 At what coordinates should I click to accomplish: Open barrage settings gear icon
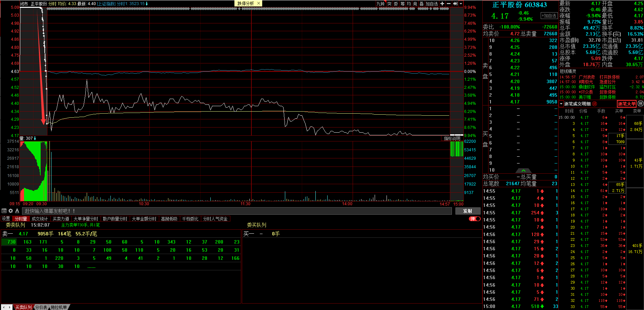[x=11, y=211]
